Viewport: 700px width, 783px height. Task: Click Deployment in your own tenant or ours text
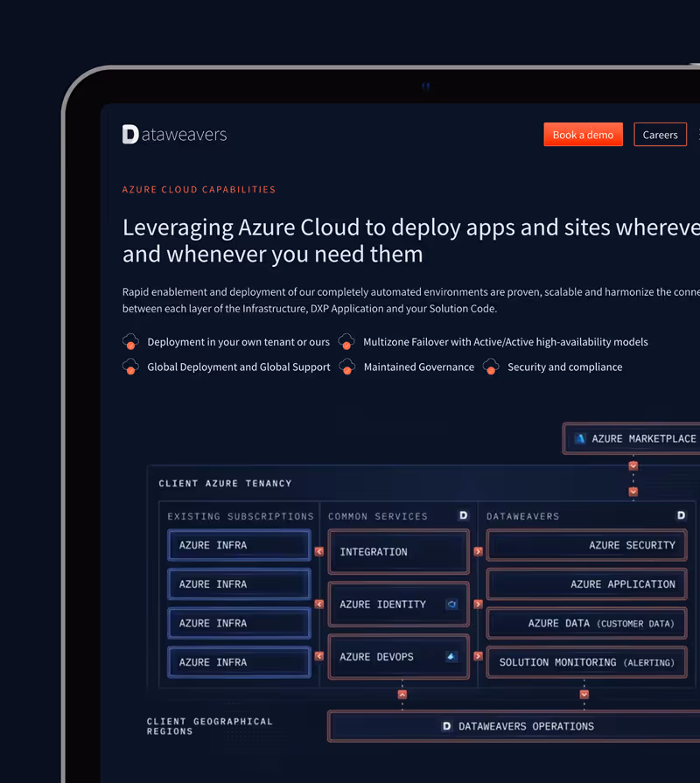click(238, 342)
